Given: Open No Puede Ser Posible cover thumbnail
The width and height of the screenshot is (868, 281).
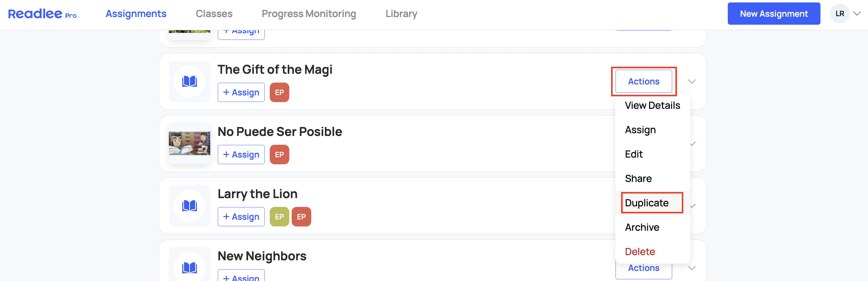Looking at the screenshot, I should pyautogui.click(x=189, y=144).
